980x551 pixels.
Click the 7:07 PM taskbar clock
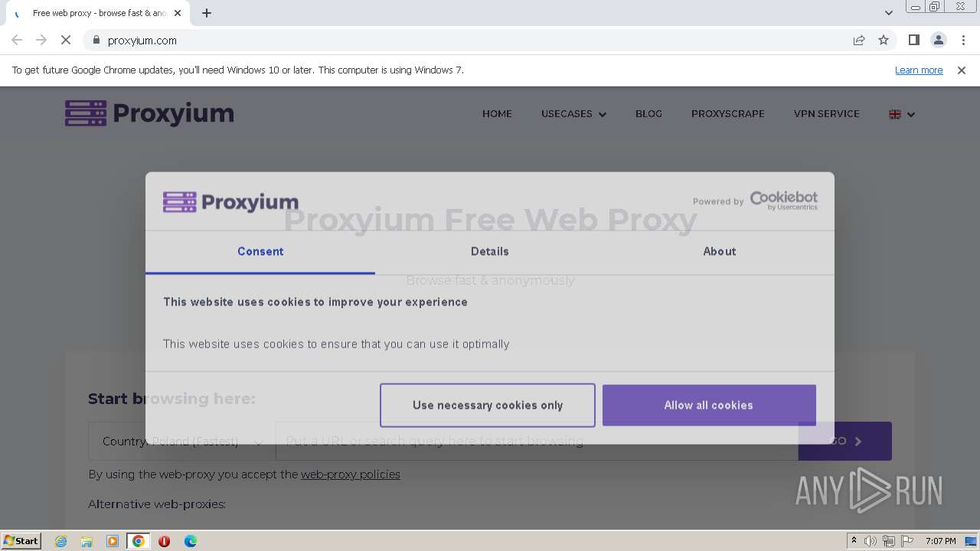[x=940, y=541]
